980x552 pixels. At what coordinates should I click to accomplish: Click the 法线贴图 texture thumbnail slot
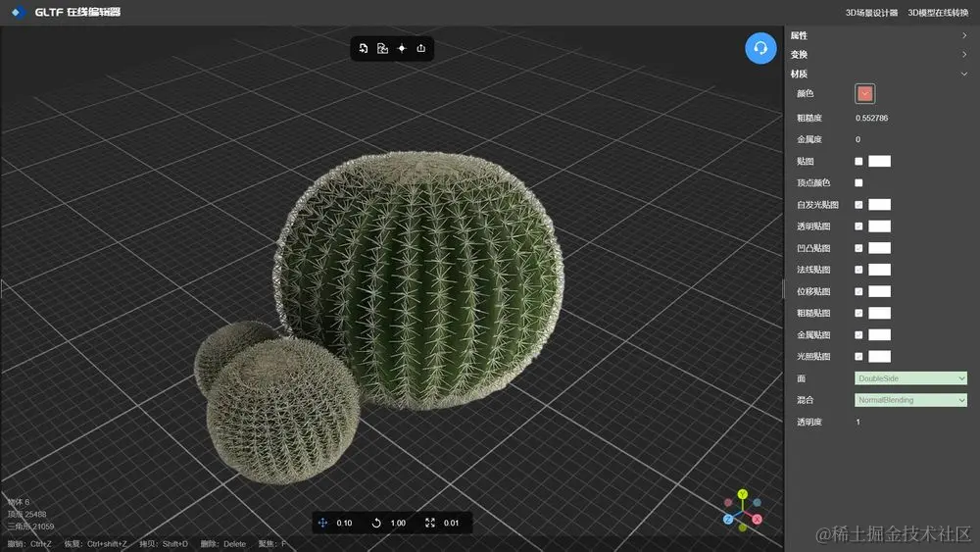point(879,270)
